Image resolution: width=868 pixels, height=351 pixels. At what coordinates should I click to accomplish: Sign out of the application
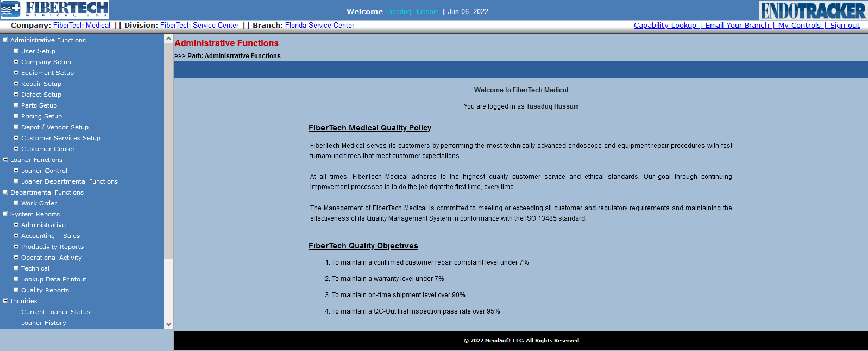(845, 26)
